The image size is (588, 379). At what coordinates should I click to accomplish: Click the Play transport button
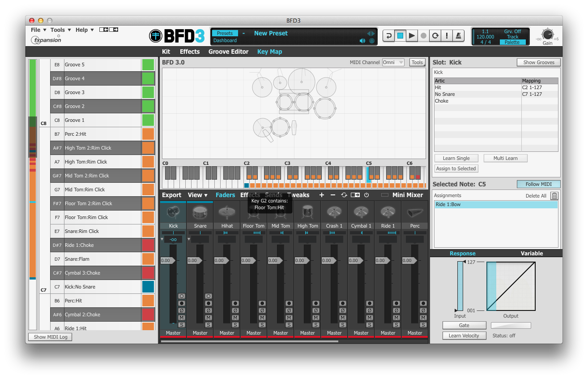click(x=412, y=36)
